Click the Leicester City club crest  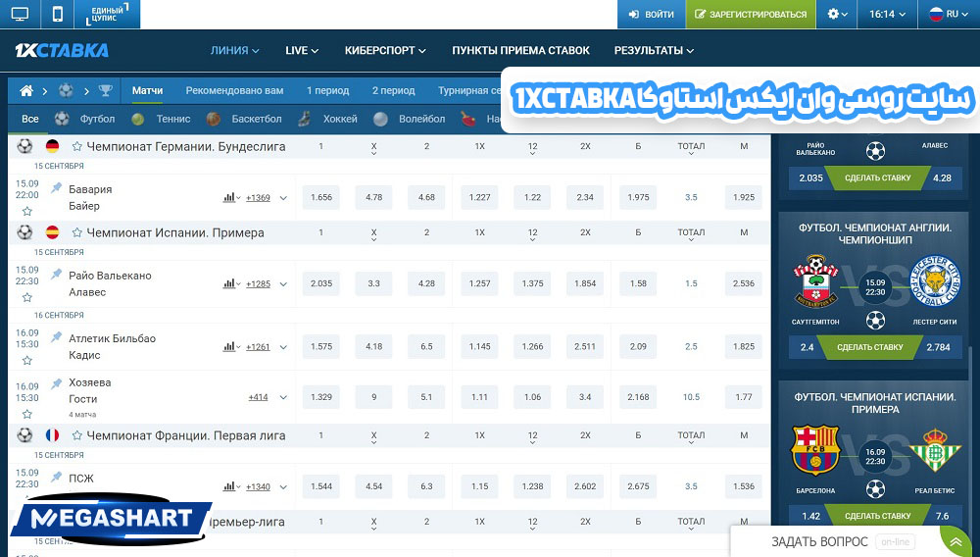[935, 280]
